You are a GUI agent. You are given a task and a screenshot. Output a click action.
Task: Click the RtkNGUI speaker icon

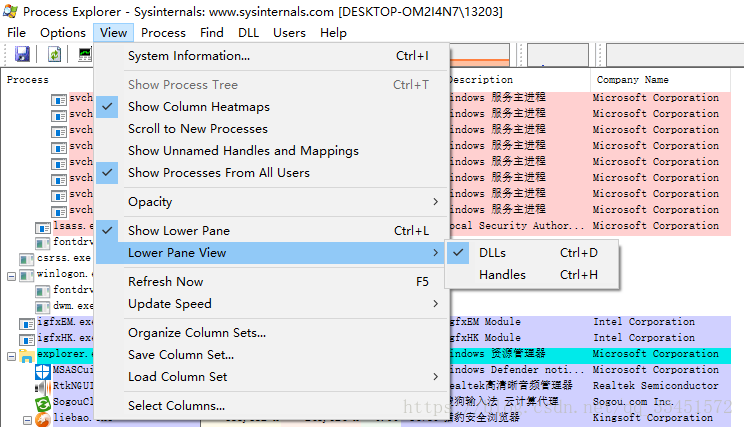pos(43,388)
